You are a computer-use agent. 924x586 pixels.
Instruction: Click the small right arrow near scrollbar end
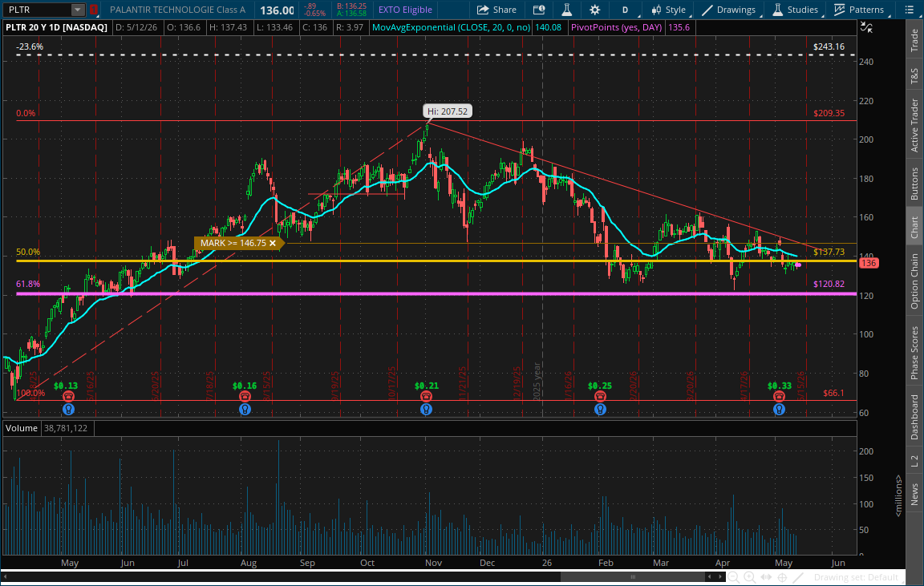pyautogui.click(x=720, y=577)
